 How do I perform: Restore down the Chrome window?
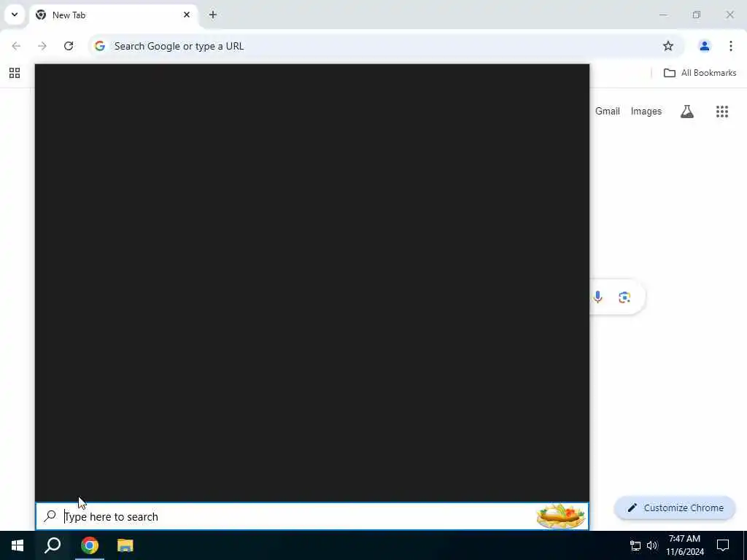coord(697,15)
